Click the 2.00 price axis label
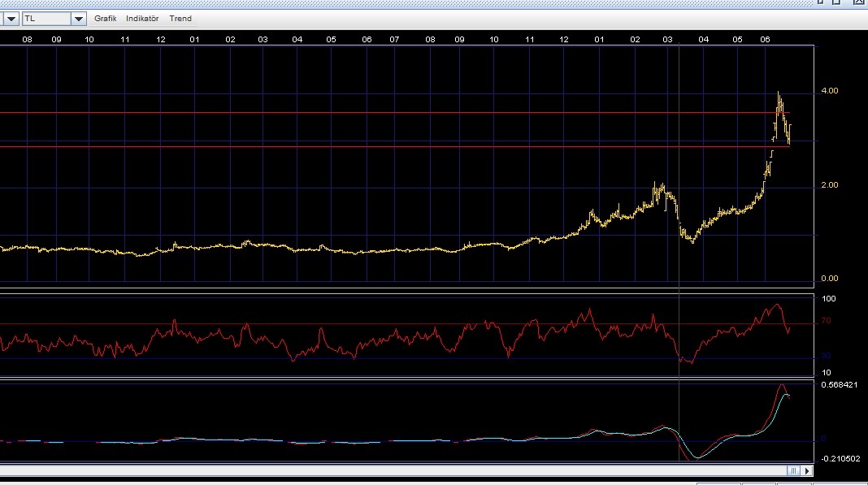868x485 pixels. coord(829,185)
